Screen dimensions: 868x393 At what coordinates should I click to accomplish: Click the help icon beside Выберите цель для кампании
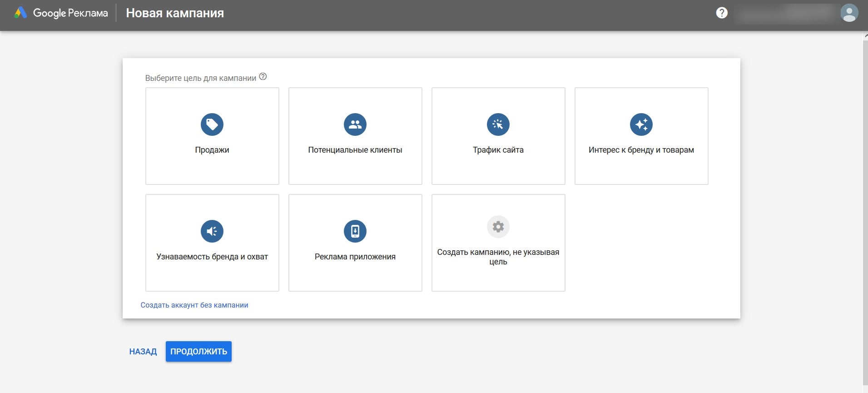263,77
